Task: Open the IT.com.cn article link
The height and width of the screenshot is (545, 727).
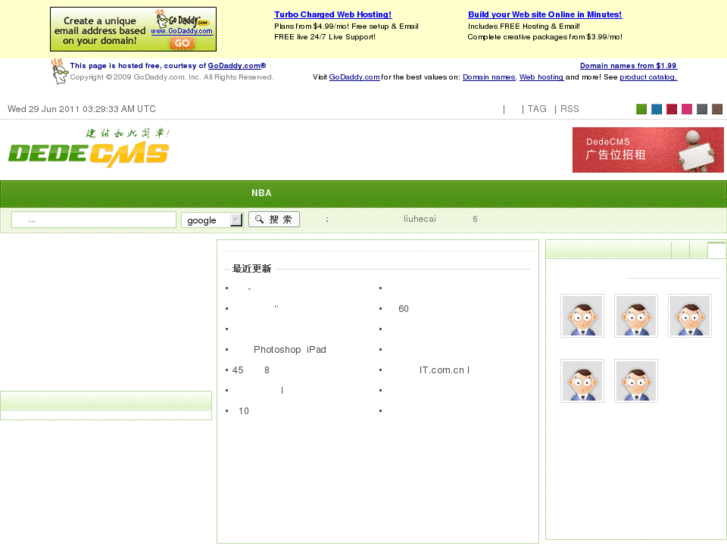Action: pos(444,370)
